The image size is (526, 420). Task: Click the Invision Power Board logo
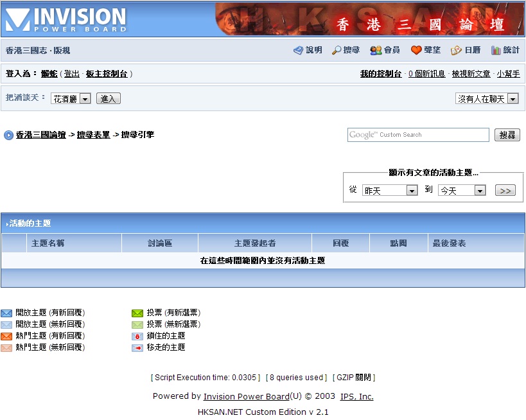66,19
